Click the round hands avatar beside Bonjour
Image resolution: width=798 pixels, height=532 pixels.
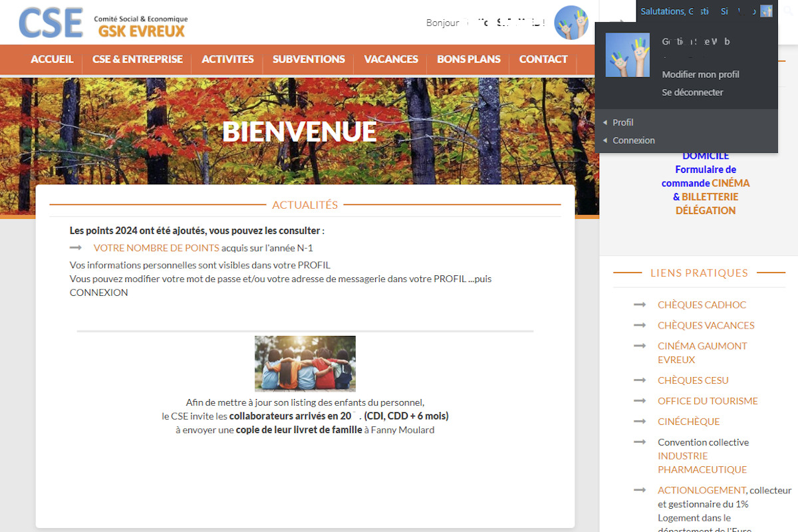[x=571, y=23]
